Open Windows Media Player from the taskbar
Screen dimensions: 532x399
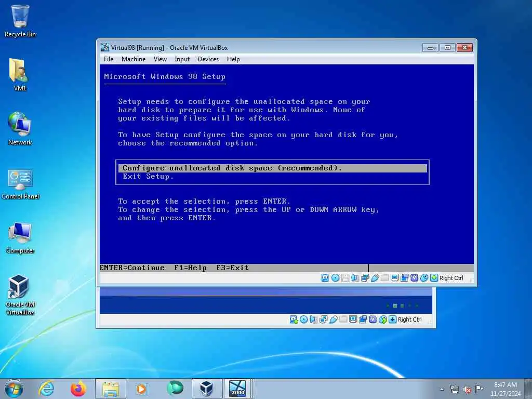[142, 389]
